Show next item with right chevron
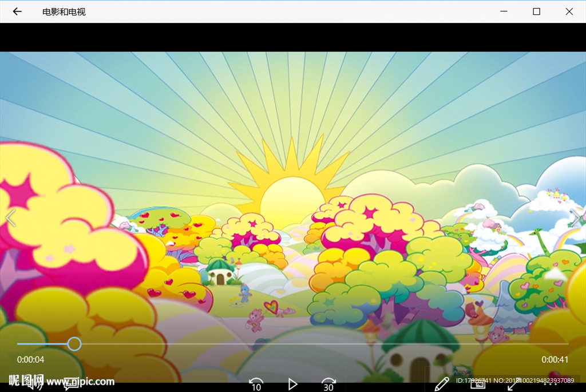 (576, 218)
